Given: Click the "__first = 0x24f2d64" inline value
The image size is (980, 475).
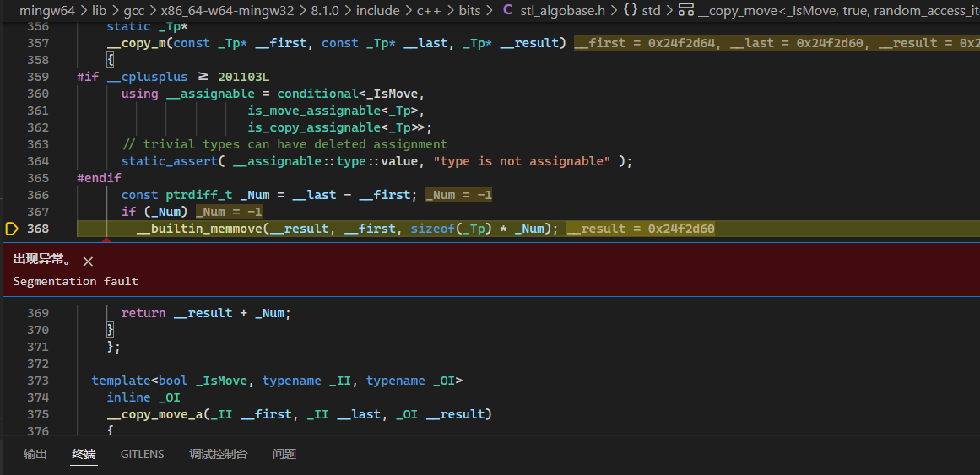Looking at the screenshot, I should 649,43.
